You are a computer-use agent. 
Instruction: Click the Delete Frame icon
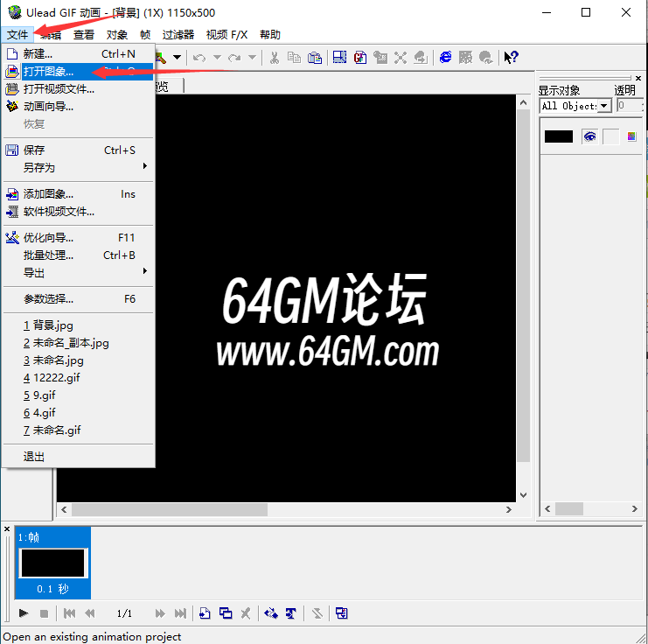[x=246, y=613]
